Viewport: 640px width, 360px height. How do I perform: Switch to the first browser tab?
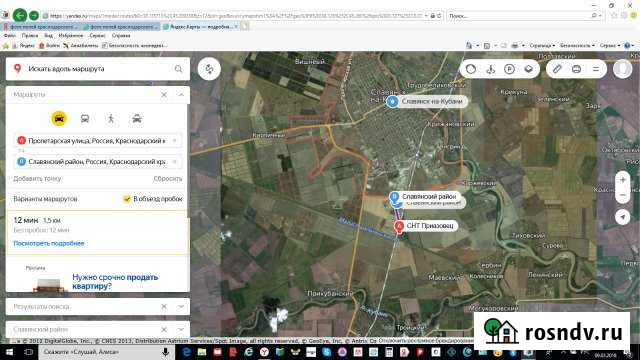[x=40, y=27]
